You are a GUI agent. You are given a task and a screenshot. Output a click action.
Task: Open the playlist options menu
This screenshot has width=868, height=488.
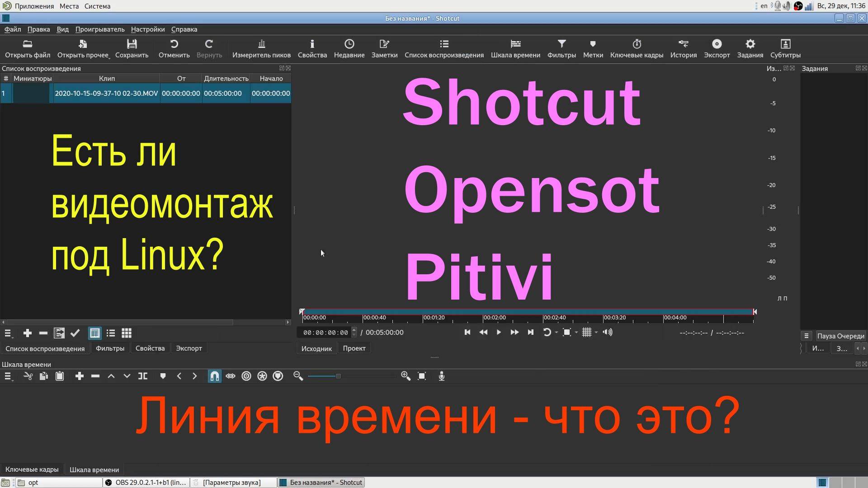click(x=8, y=333)
